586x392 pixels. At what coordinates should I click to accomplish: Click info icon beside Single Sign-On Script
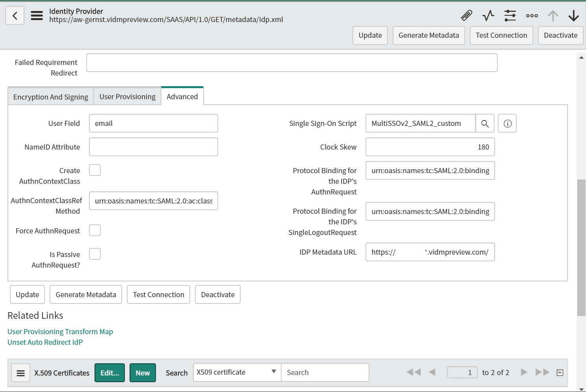(507, 124)
